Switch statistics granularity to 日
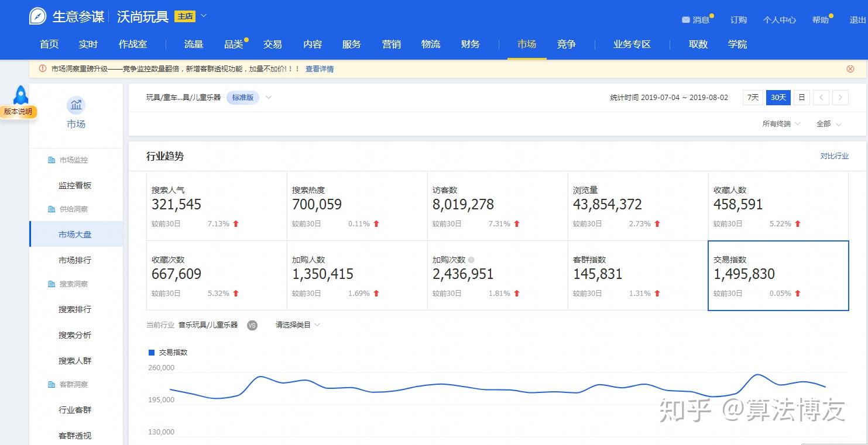This screenshot has width=868, height=445. click(801, 98)
